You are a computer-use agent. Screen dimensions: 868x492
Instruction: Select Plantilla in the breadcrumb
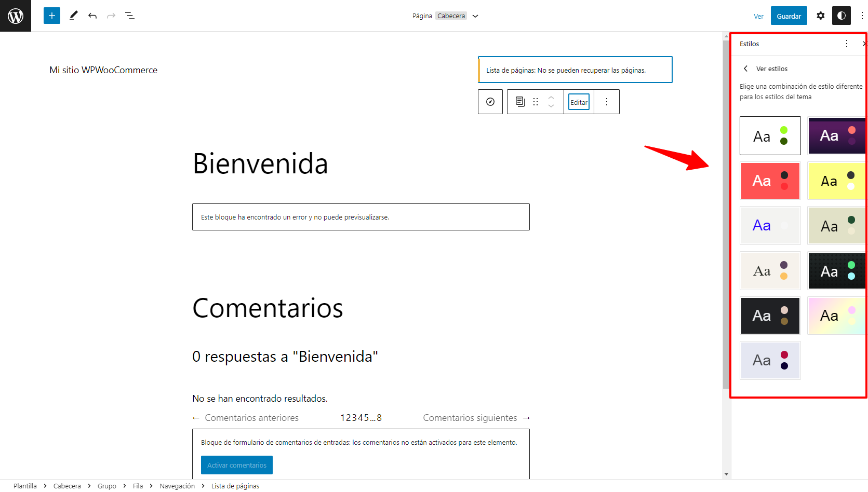[25, 486]
